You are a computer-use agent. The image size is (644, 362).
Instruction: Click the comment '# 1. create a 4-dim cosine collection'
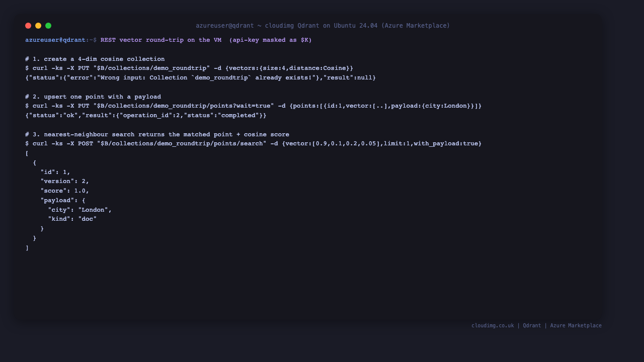pos(95,59)
